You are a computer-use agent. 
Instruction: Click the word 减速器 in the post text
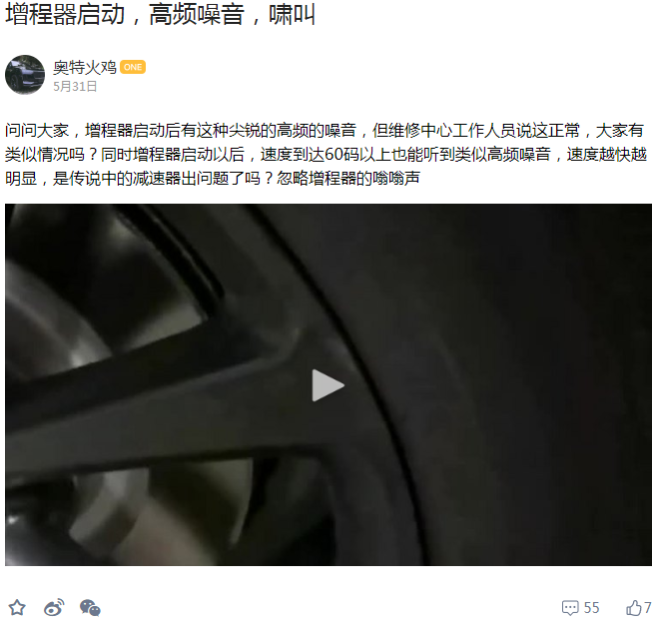pos(157,179)
